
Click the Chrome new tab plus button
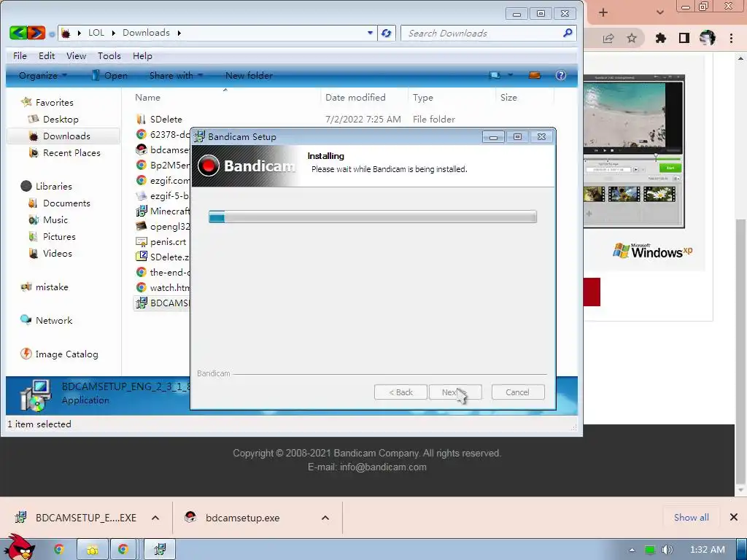click(603, 13)
